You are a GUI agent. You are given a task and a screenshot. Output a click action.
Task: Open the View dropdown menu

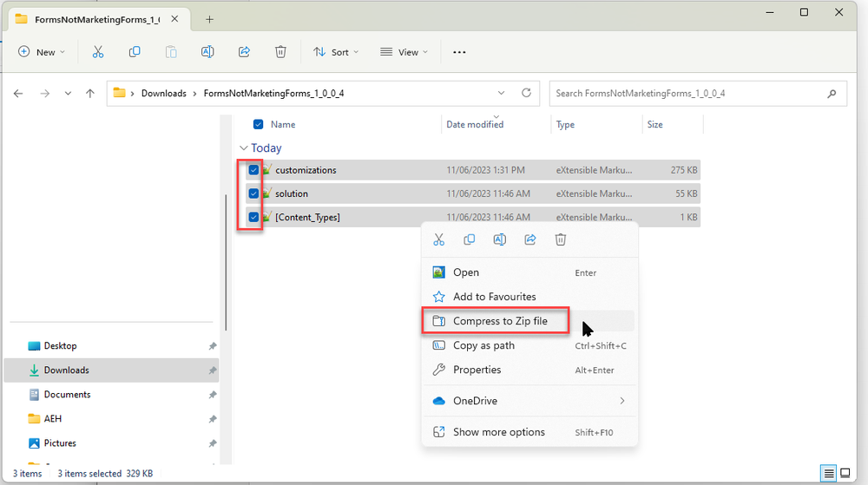[404, 52]
